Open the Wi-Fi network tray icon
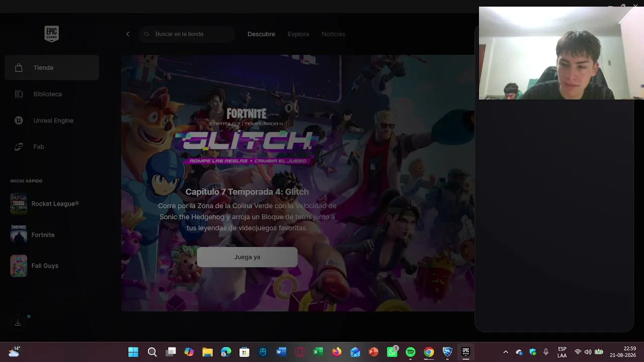The height and width of the screenshot is (362, 644). point(578,352)
